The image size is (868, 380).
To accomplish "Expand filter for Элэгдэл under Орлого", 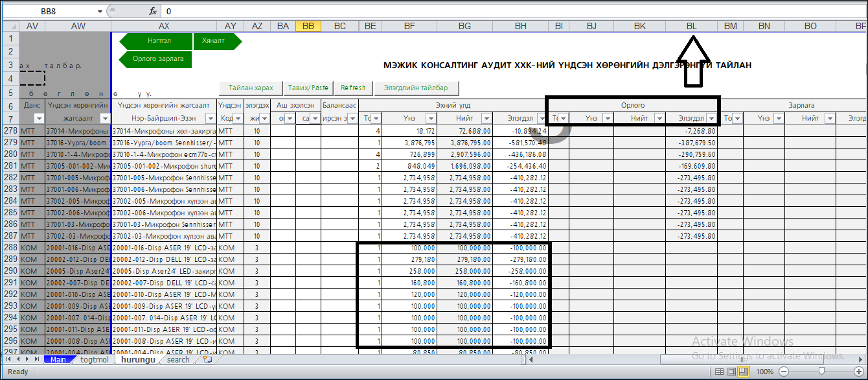I will (712, 119).
